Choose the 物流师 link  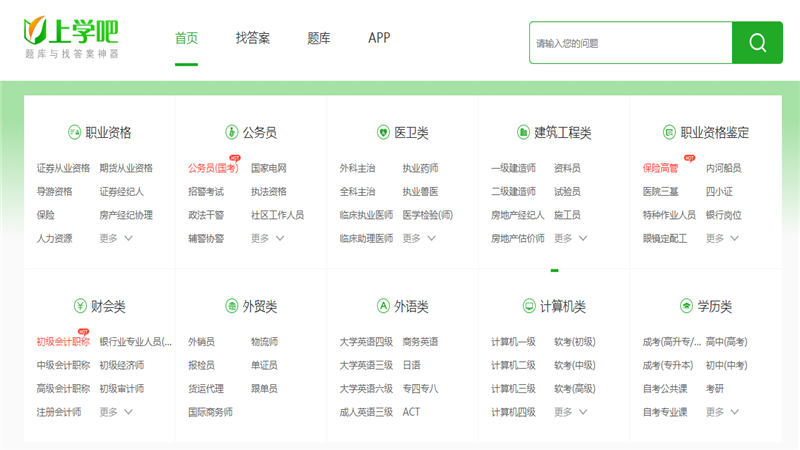[264, 341]
